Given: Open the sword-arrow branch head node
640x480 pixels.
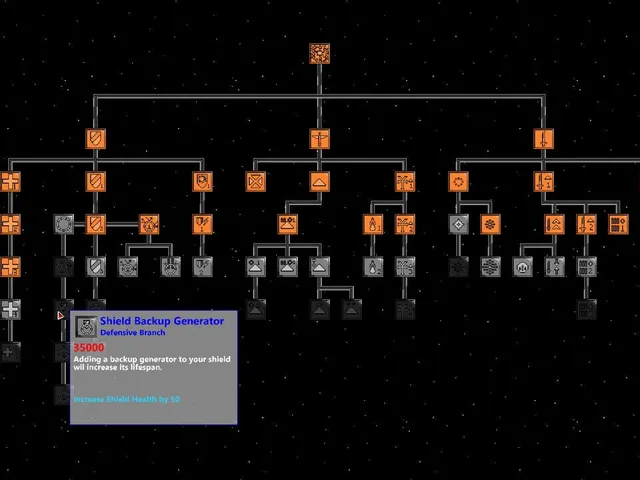Looking at the screenshot, I should click(544, 139).
